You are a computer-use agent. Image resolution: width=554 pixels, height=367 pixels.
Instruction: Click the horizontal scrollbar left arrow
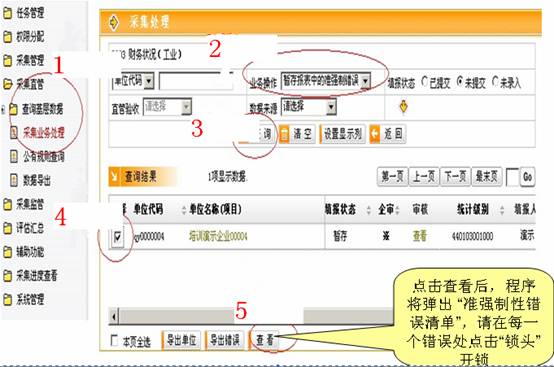tap(114, 316)
